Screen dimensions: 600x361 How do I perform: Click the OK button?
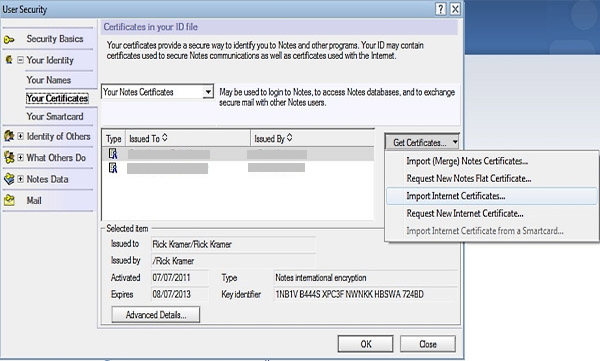point(365,344)
